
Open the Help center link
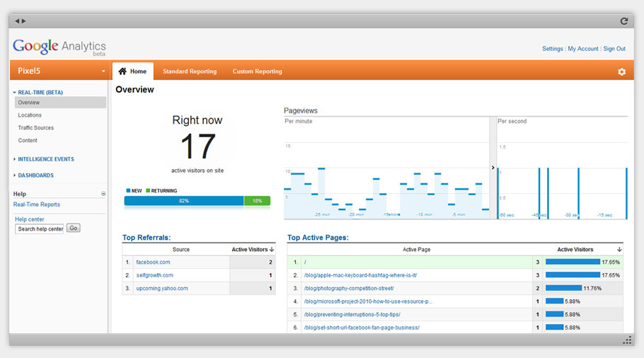click(30, 219)
